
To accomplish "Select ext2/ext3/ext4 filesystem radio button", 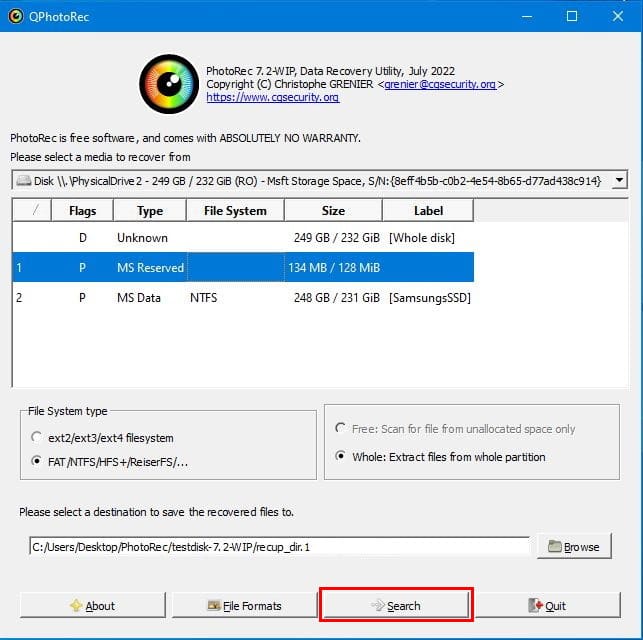I will point(36,437).
